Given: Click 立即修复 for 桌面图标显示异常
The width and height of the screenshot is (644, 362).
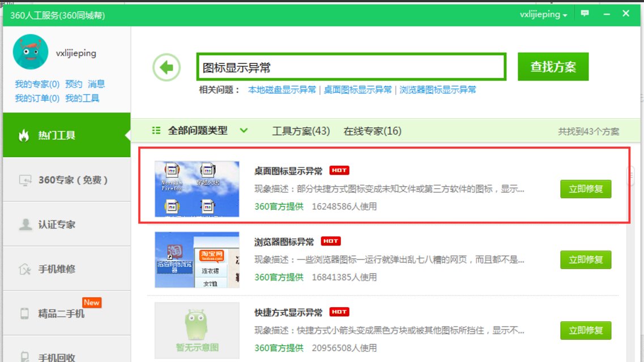Looking at the screenshot, I should 586,189.
